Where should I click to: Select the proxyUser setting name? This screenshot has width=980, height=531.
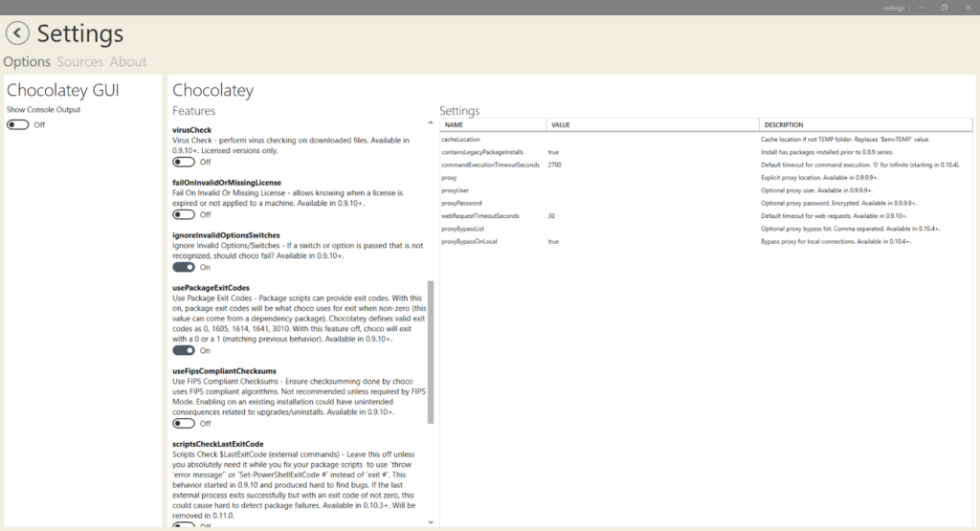click(455, 190)
